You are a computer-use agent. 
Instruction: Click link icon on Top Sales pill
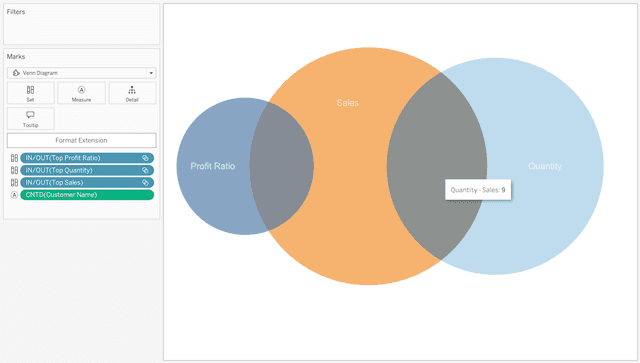pyautogui.click(x=145, y=183)
